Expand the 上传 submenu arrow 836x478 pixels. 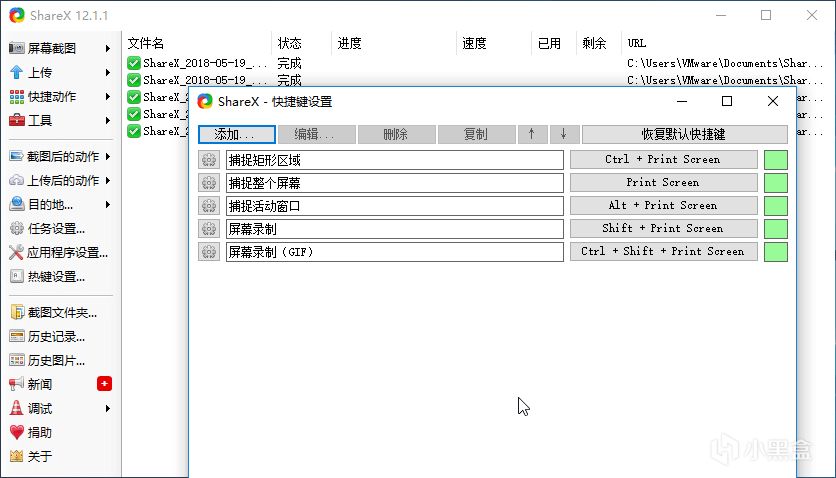click(108, 72)
